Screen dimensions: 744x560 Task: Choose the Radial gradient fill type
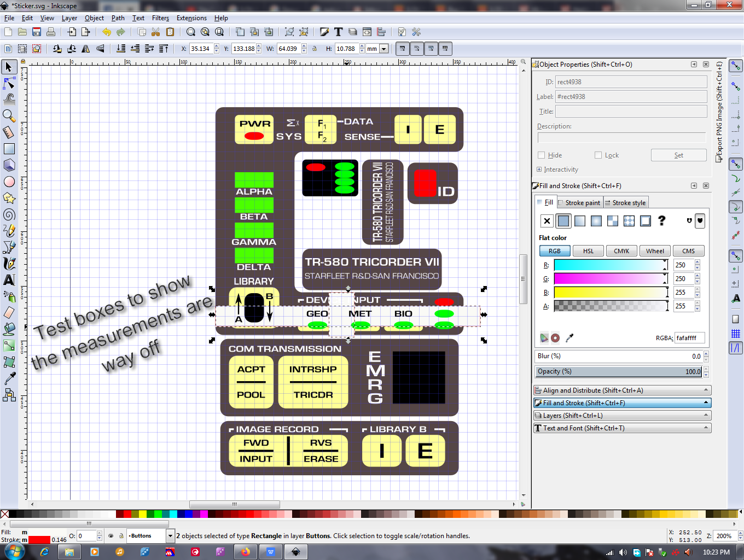point(596,221)
